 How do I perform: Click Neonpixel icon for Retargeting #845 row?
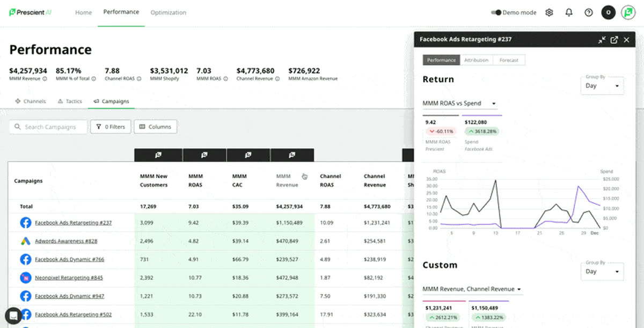(25, 278)
